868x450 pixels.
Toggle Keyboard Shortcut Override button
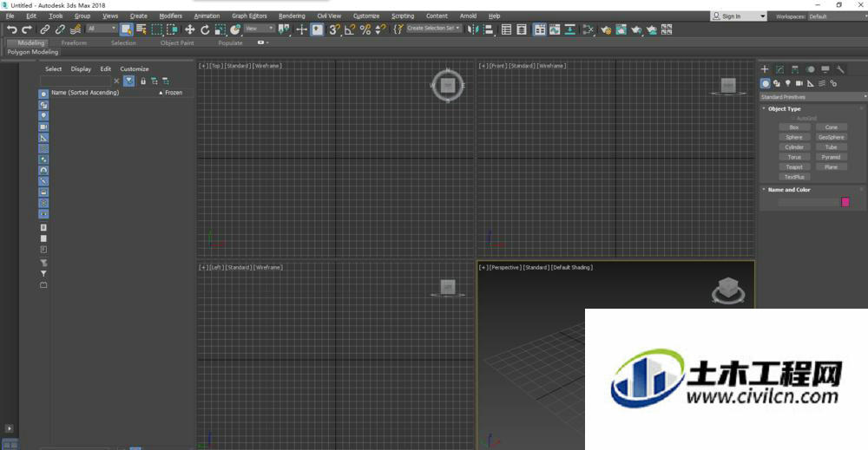317,29
